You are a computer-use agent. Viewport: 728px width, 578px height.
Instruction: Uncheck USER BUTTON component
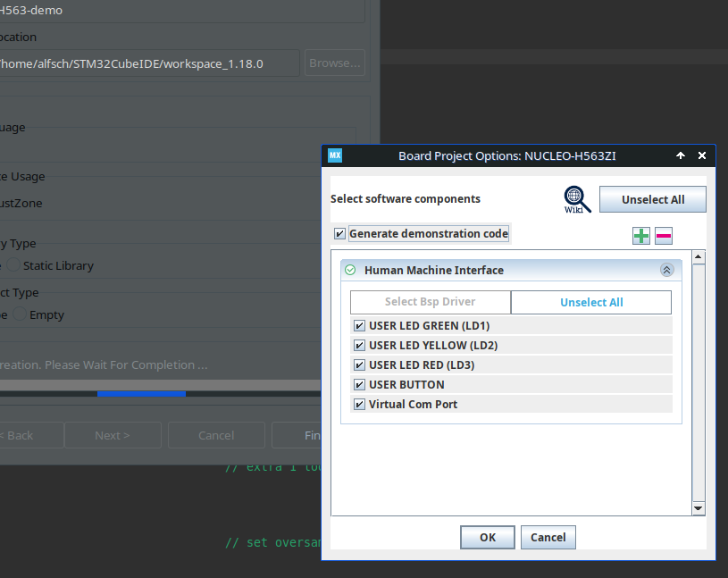359,384
